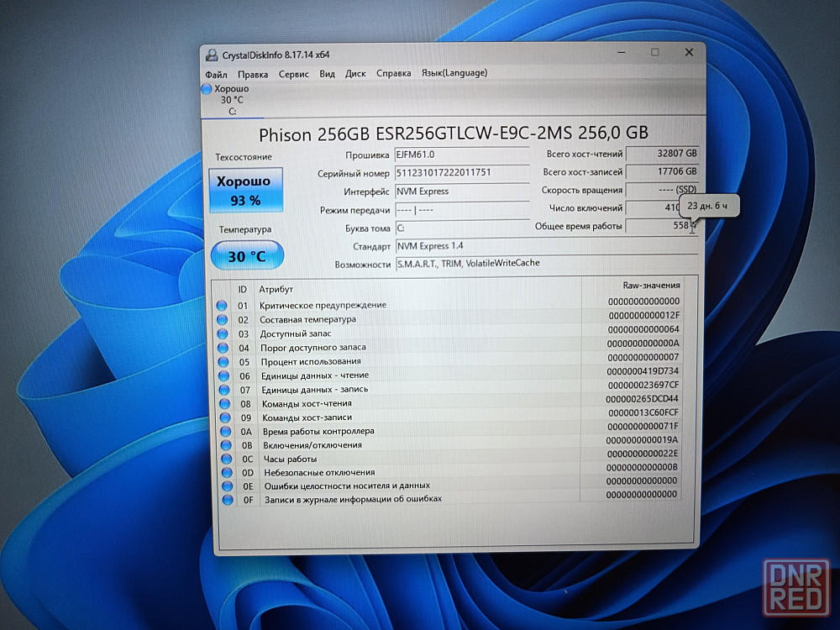Select attribute Время работы контроллера
Viewport: 840px width, 630px height.
(x=318, y=431)
